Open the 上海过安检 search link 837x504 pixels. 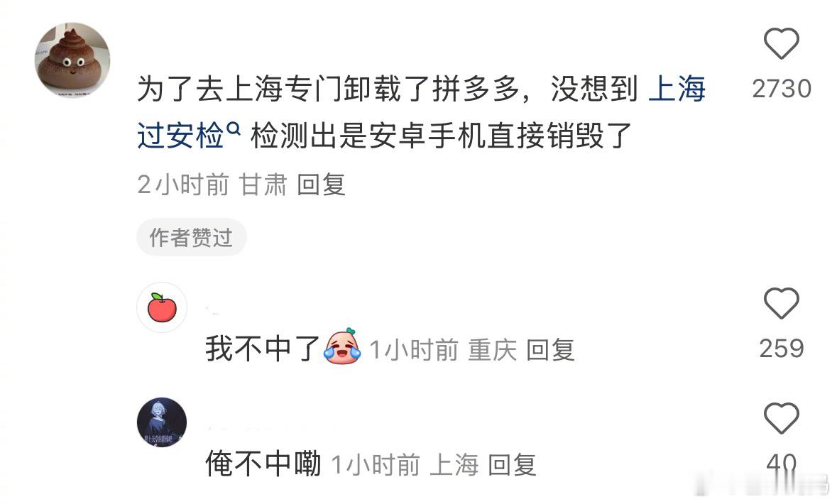click(422, 111)
